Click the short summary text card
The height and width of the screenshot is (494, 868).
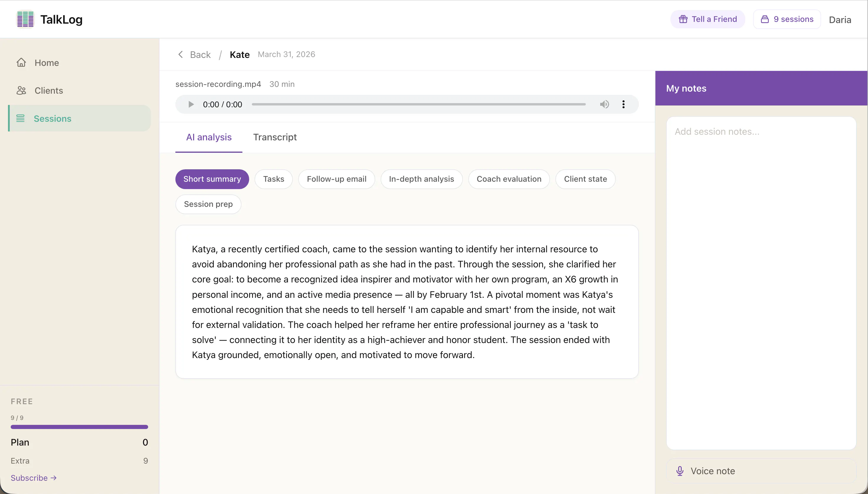(x=407, y=302)
